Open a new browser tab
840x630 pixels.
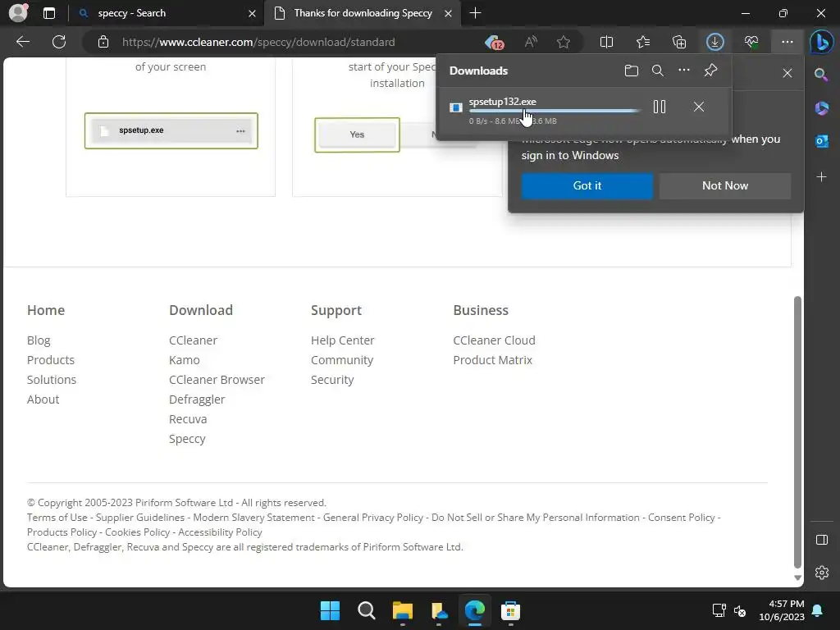click(475, 13)
